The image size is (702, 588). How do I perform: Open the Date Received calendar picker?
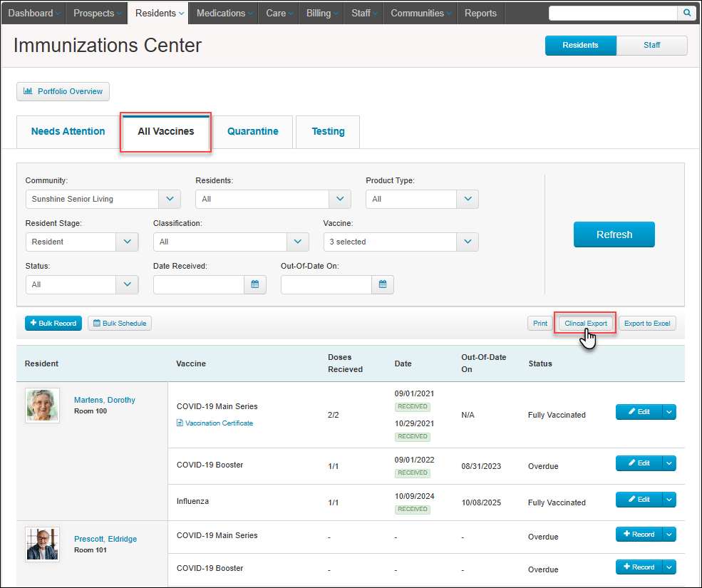(x=255, y=284)
